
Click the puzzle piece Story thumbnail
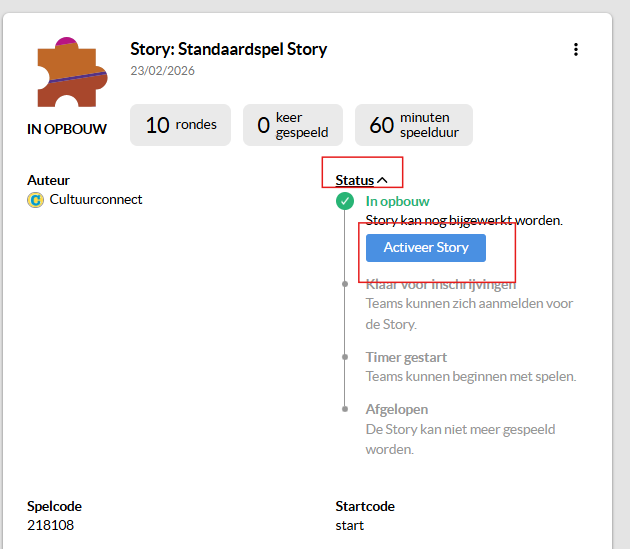click(72, 74)
